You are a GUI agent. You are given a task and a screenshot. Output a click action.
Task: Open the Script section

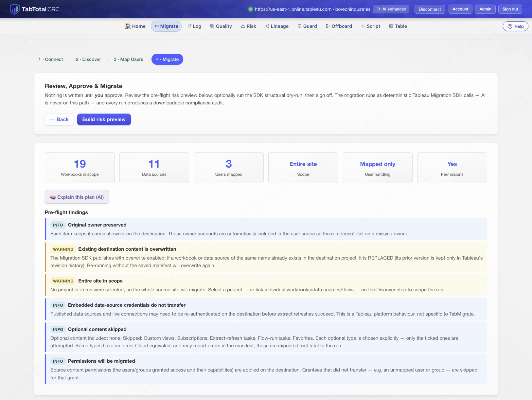371,26
